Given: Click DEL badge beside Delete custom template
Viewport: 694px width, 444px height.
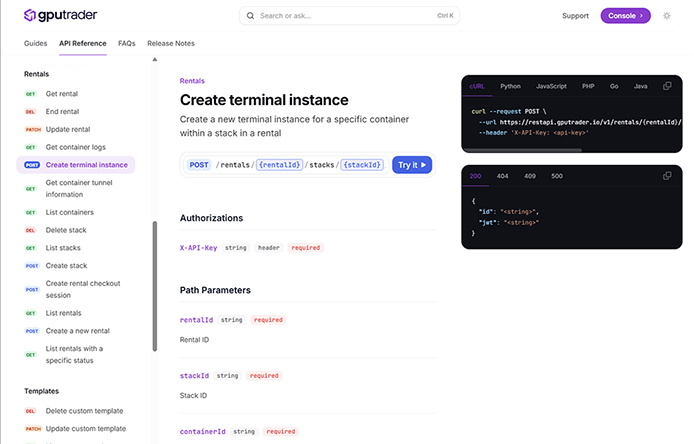Looking at the screenshot, I should tap(30, 411).
